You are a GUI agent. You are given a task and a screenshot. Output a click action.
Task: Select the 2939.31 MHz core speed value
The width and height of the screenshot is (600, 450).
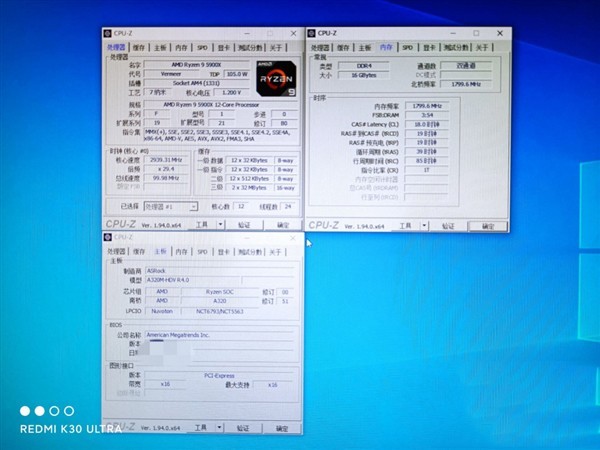[x=166, y=160]
